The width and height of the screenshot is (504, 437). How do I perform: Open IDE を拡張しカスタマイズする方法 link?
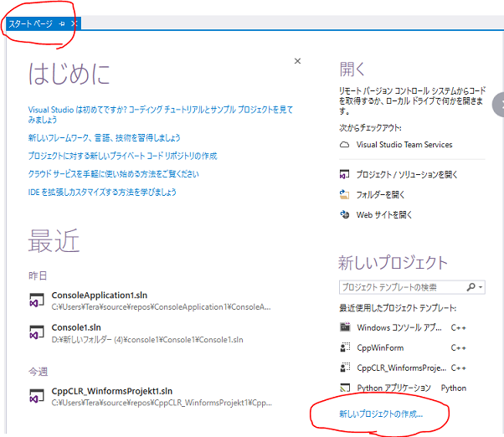[x=102, y=193]
